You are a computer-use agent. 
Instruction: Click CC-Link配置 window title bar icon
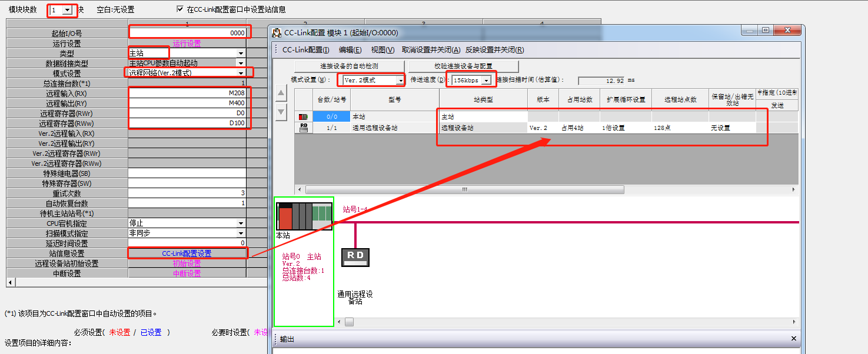click(x=277, y=33)
